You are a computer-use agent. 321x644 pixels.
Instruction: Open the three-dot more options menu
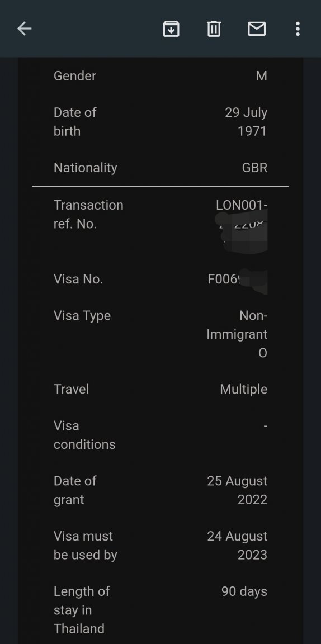[298, 29]
